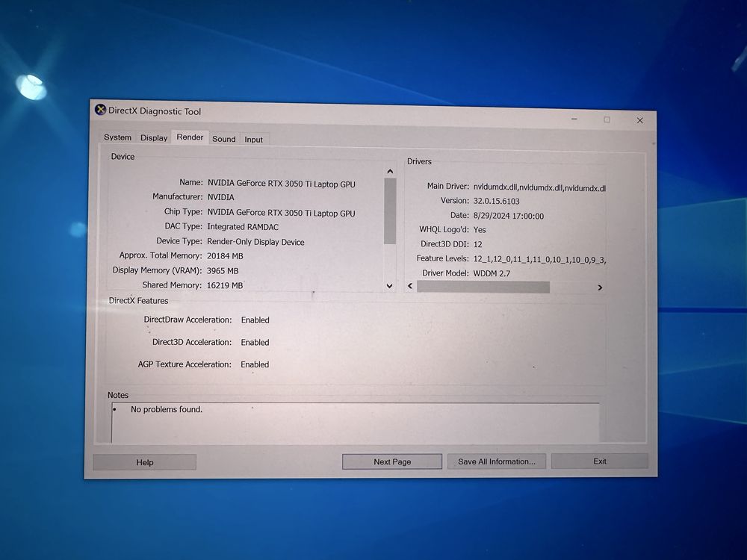This screenshot has height=560, width=747.
Task: Click AGP Texture Acceleration Enabled status
Action: pyautogui.click(x=255, y=364)
